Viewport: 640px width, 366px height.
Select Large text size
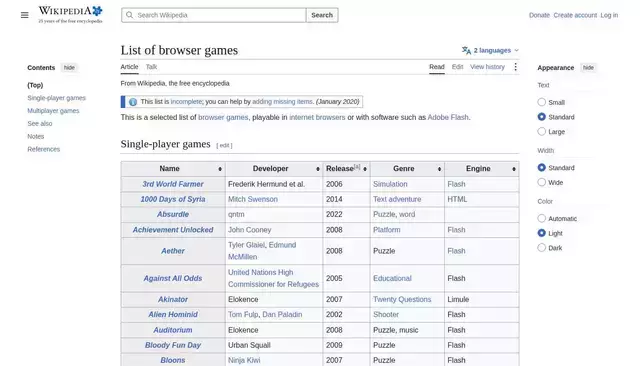542,131
